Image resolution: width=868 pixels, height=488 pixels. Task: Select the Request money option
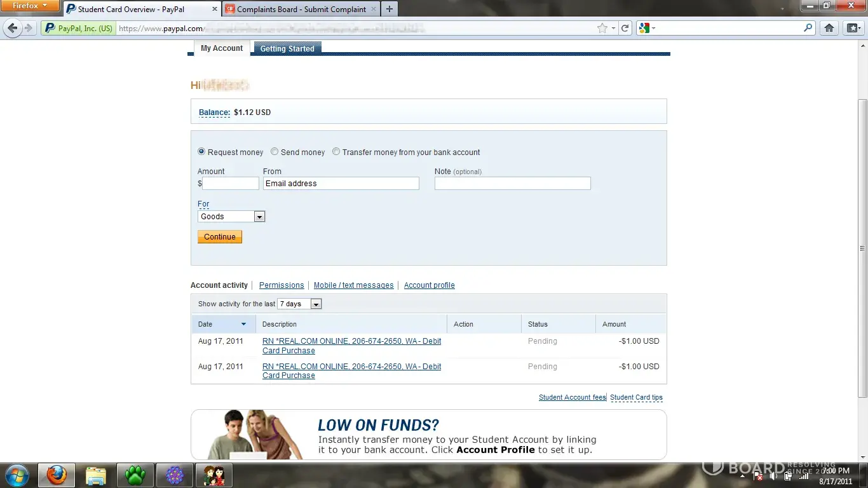(201, 152)
